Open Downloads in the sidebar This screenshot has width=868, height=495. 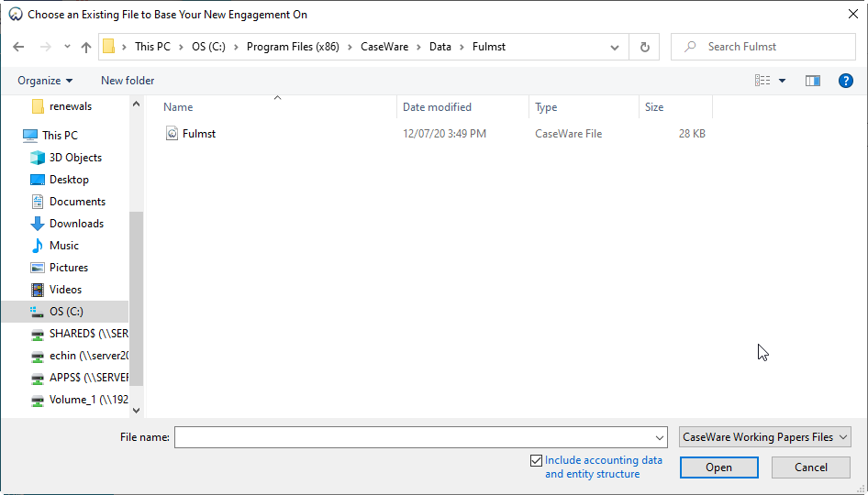pyautogui.click(x=66, y=224)
